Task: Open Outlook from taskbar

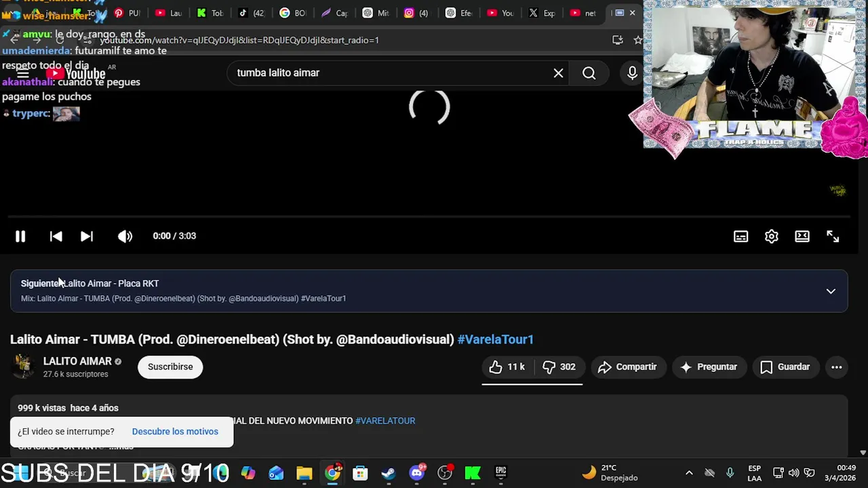Action: pos(276,473)
